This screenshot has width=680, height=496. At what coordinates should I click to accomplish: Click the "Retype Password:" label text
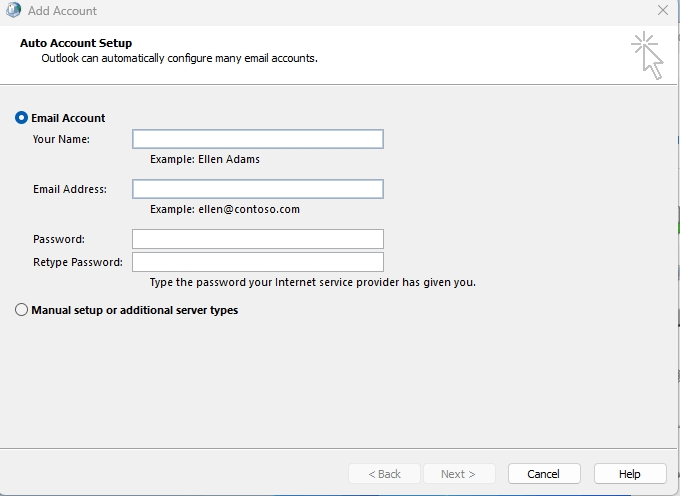click(78, 262)
